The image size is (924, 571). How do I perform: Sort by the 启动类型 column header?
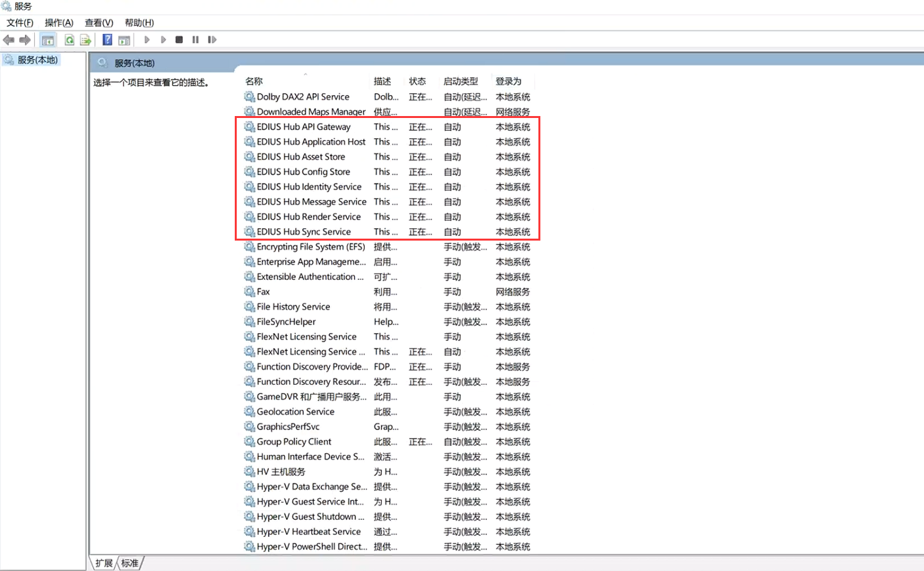point(461,81)
